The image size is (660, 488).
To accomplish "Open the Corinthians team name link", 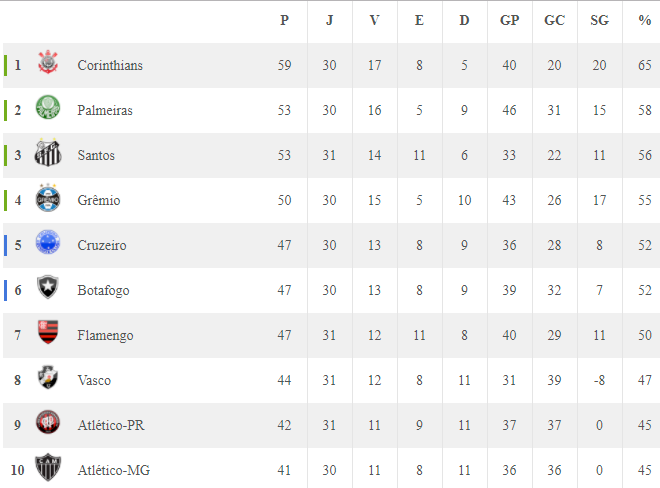I will 110,65.
